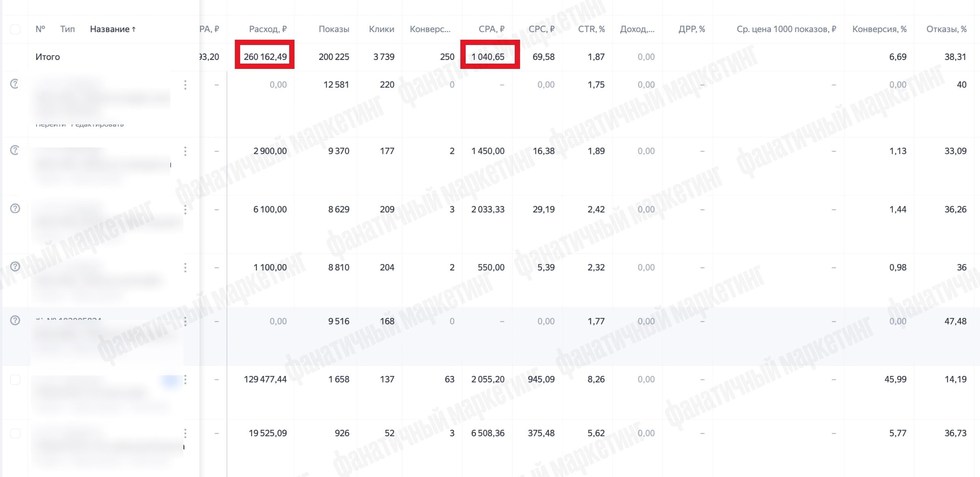Open kebab dropdown in 6 100,00 spend row
Screen dimensions: 980x477
pyautogui.click(x=185, y=210)
